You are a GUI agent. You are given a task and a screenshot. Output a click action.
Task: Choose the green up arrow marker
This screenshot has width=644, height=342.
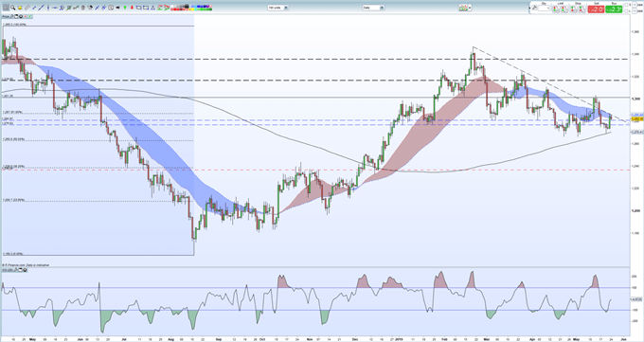coord(125,8)
